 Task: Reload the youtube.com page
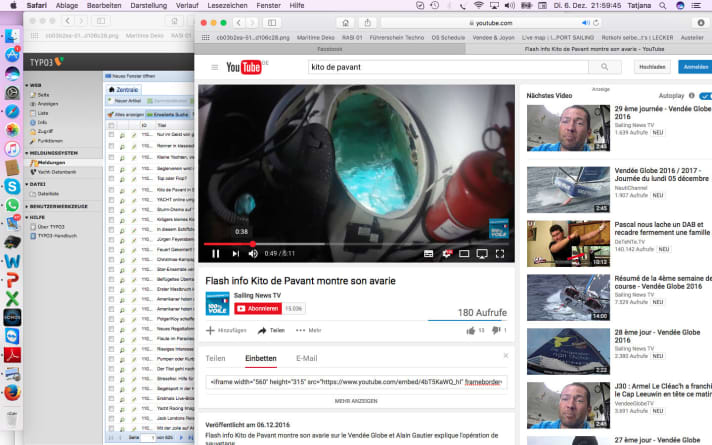point(596,23)
